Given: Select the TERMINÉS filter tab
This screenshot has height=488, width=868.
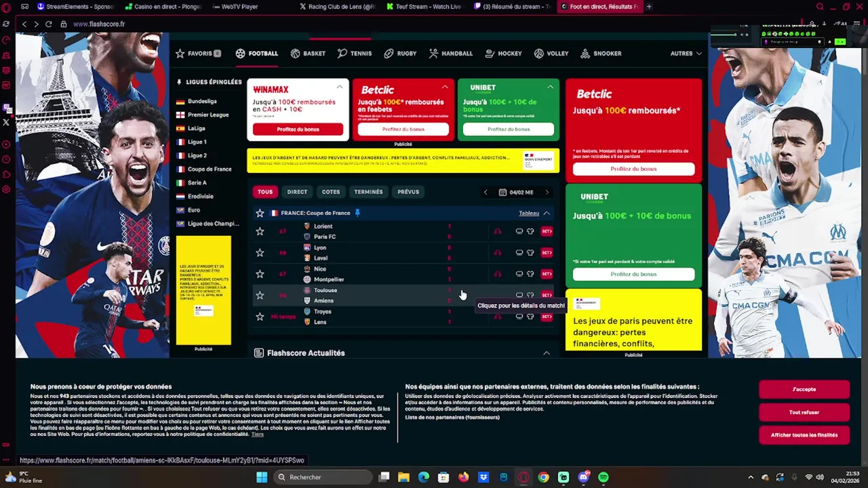Looking at the screenshot, I should pyautogui.click(x=368, y=192).
